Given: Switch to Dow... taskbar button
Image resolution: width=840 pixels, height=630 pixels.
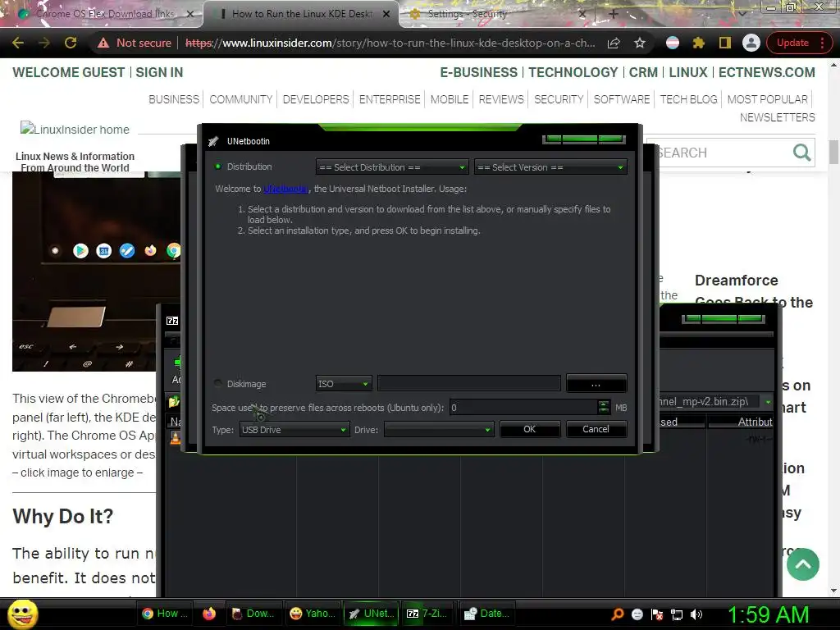Looking at the screenshot, I should point(253,614).
